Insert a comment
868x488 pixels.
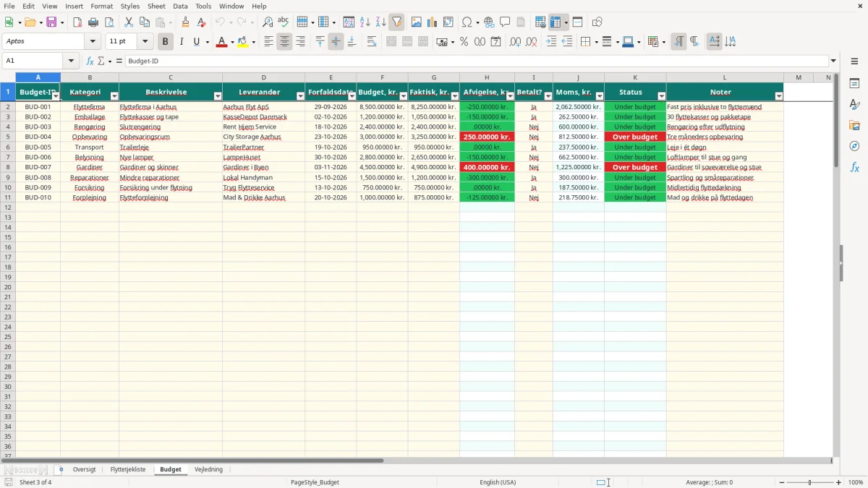[x=505, y=22]
